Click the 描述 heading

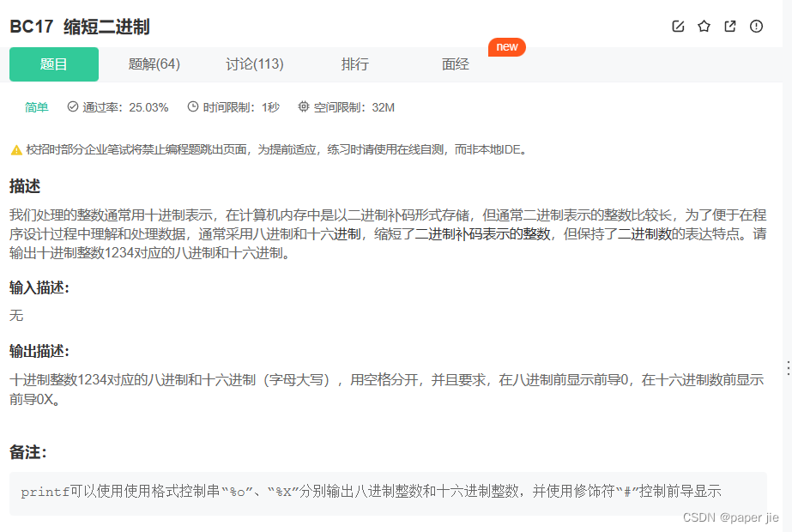point(25,186)
